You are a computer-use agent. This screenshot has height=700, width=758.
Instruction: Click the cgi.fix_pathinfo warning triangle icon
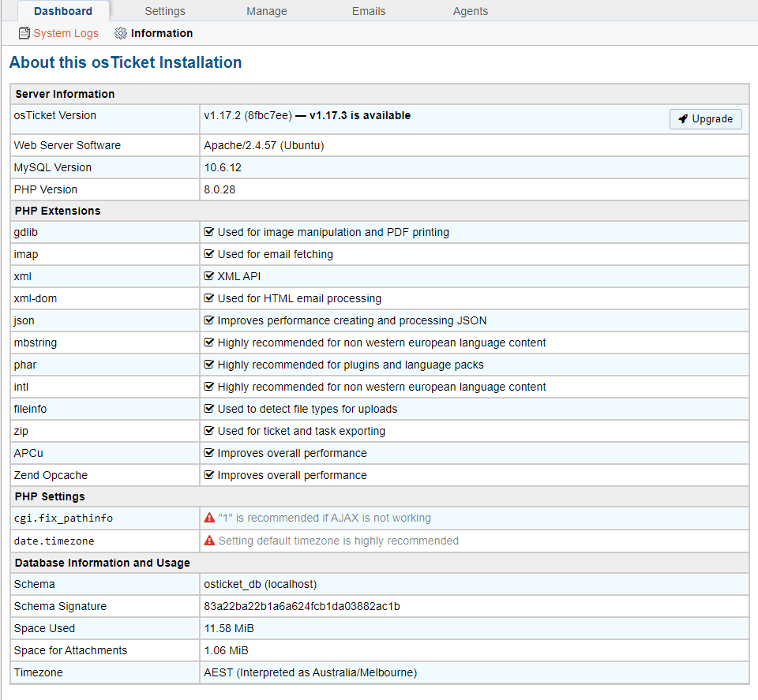tap(209, 518)
